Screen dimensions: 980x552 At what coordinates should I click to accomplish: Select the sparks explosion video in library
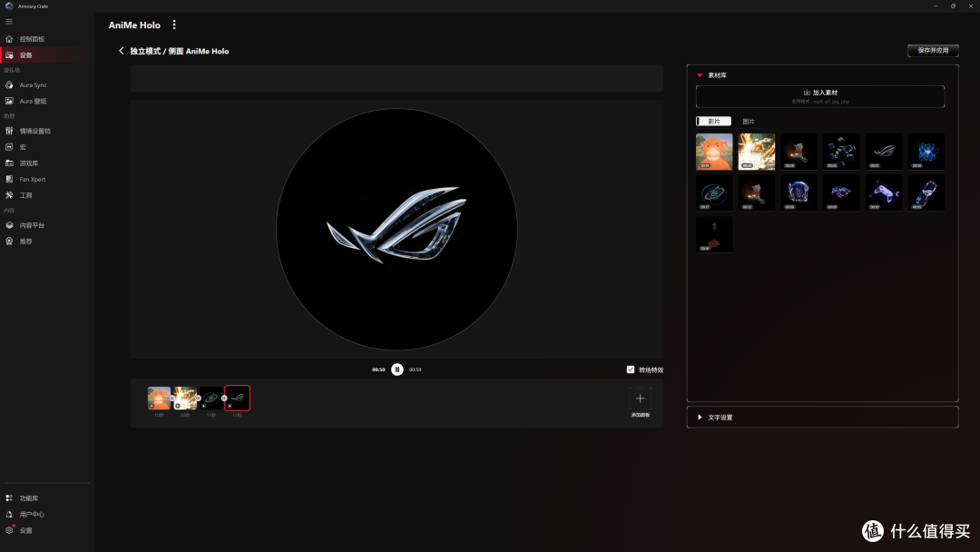756,152
